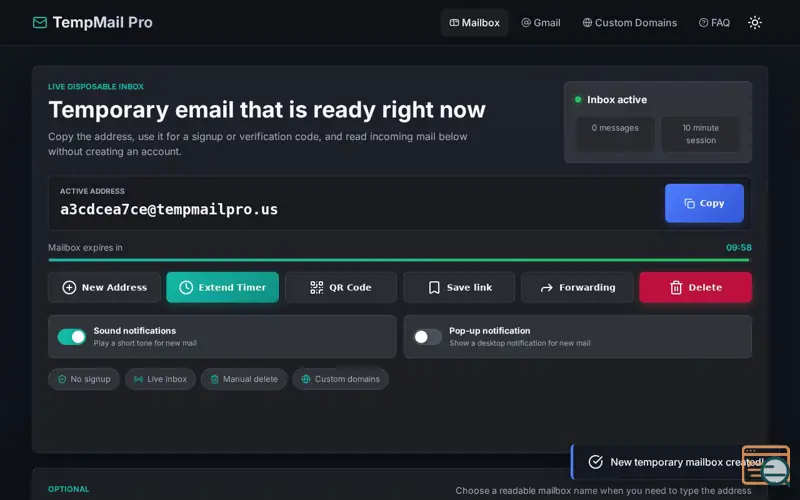Click the Mailbox expires in label

(85, 247)
